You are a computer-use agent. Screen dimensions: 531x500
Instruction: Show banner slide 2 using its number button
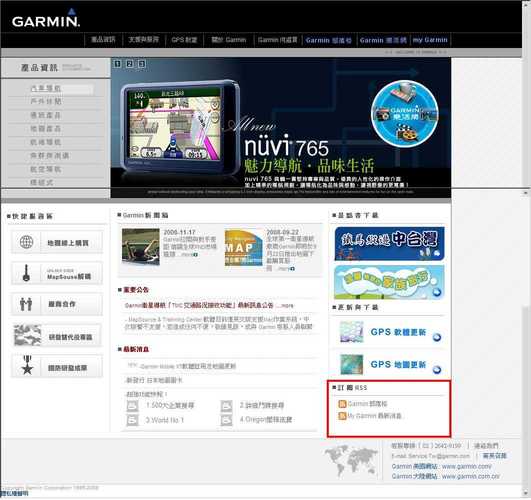coord(129,63)
